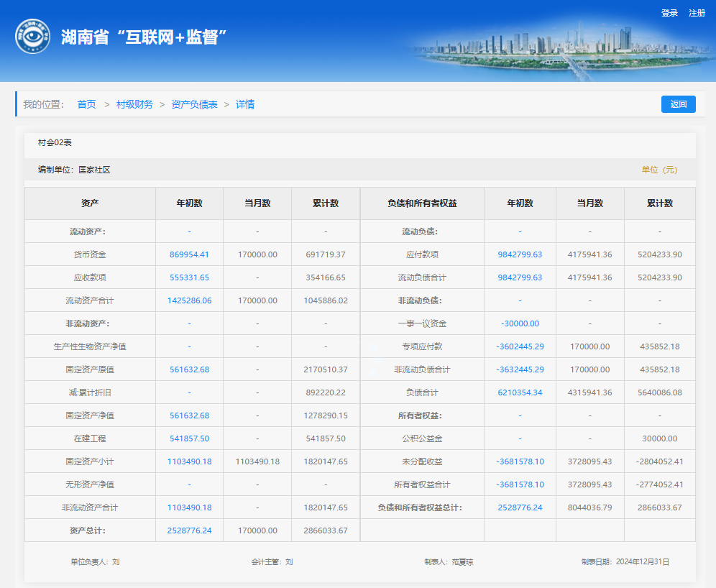Image resolution: width=716 pixels, height=588 pixels.
Task: Select cumulative value 354166.65
Action: pyautogui.click(x=326, y=277)
